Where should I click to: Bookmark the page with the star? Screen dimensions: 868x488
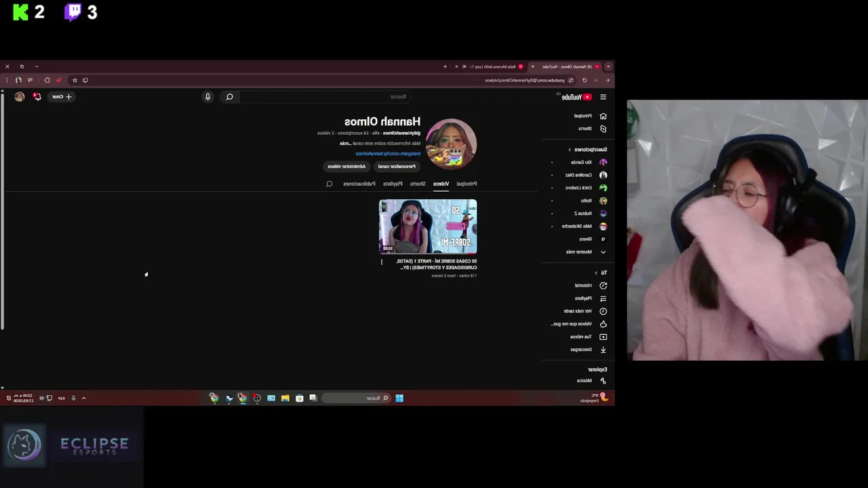[75, 80]
